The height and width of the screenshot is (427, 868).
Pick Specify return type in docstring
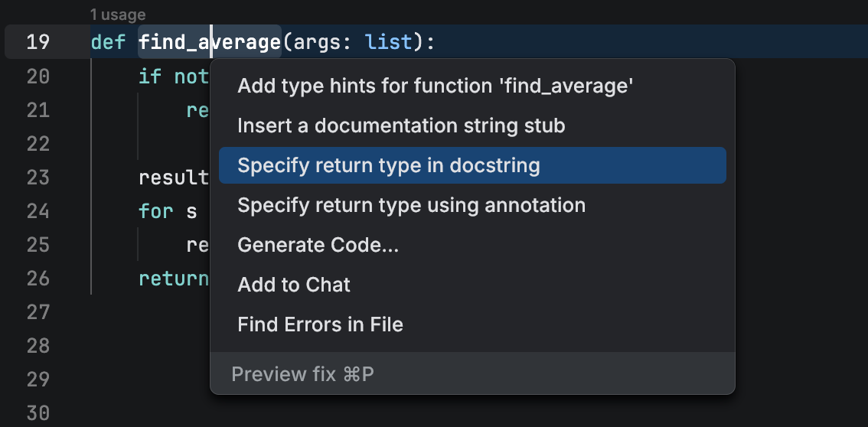point(389,165)
